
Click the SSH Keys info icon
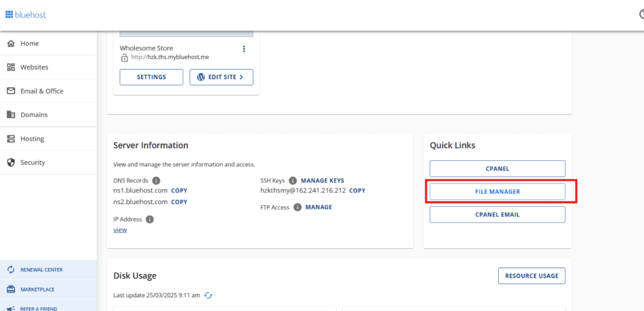point(293,180)
